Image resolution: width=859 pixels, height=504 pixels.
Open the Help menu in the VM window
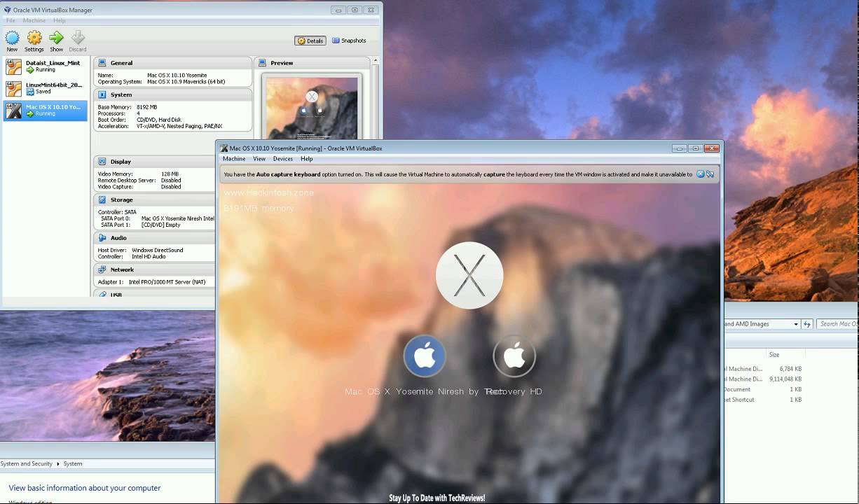point(307,159)
